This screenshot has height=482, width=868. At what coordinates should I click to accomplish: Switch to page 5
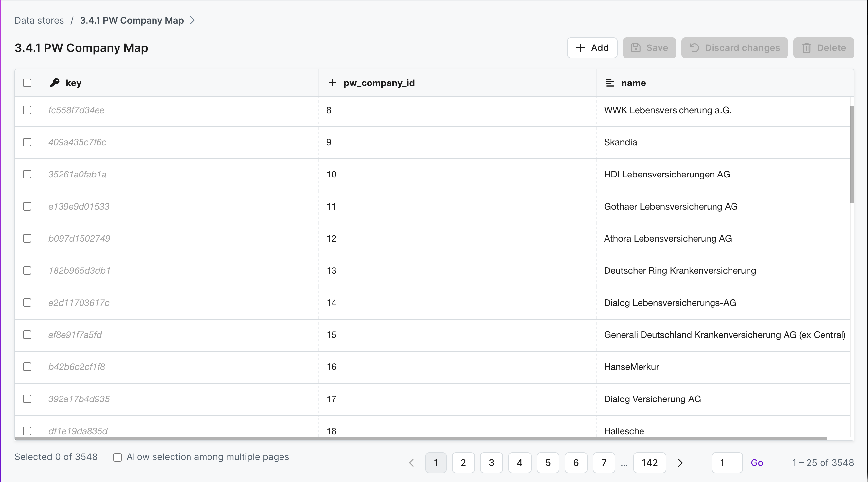click(x=548, y=463)
